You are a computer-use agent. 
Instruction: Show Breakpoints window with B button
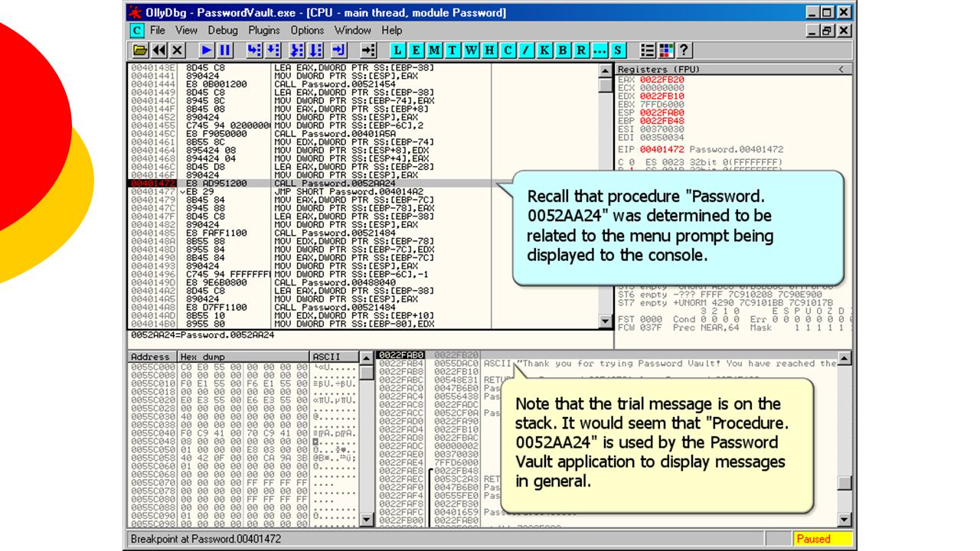pyautogui.click(x=563, y=51)
